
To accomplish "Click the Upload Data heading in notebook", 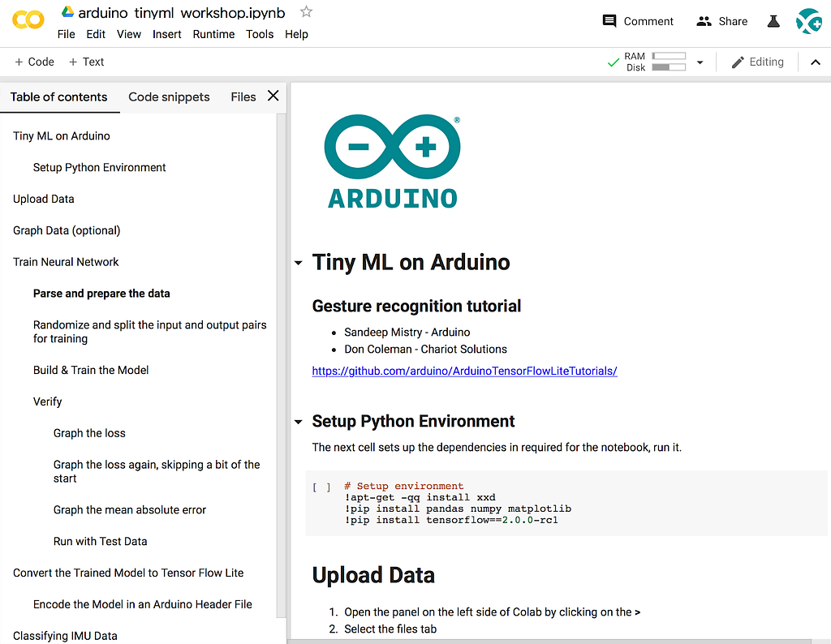I will coord(373,575).
